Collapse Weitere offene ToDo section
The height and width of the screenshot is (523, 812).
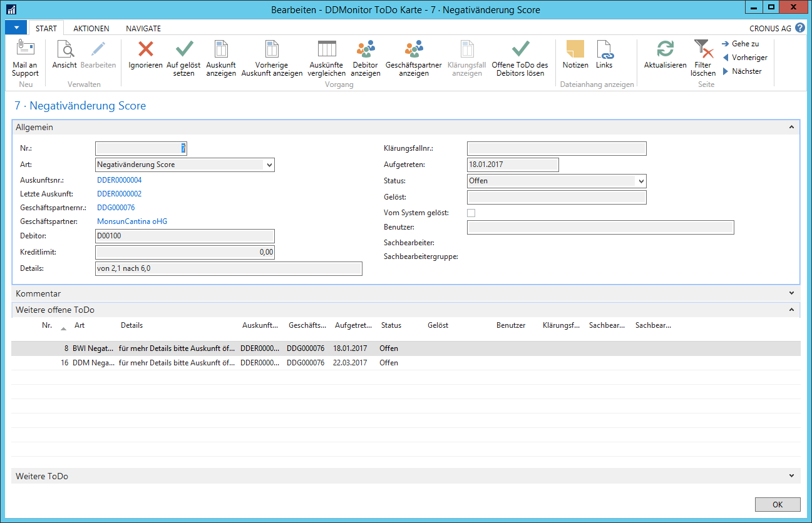click(x=791, y=310)
